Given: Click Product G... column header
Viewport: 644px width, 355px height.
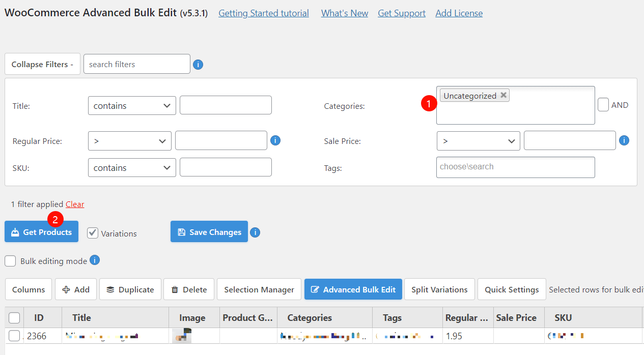Looking at the screenshot, I should (248, 317).
